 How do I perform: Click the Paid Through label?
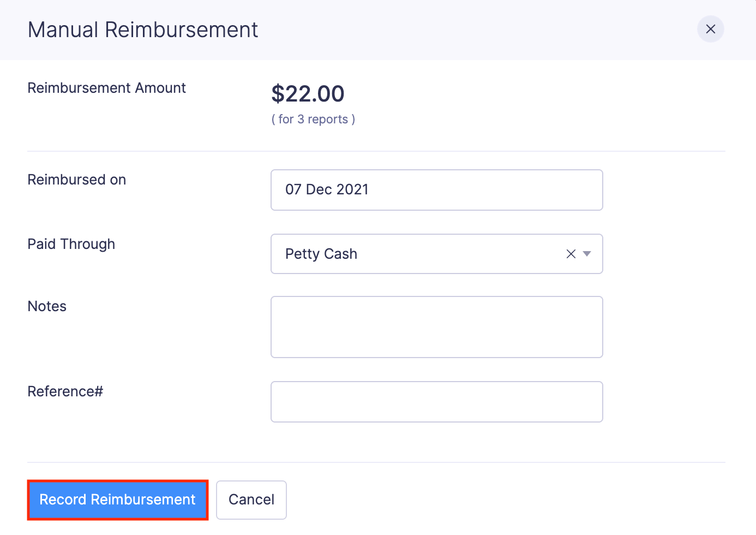pyautogui.click(x=71, y=244)
